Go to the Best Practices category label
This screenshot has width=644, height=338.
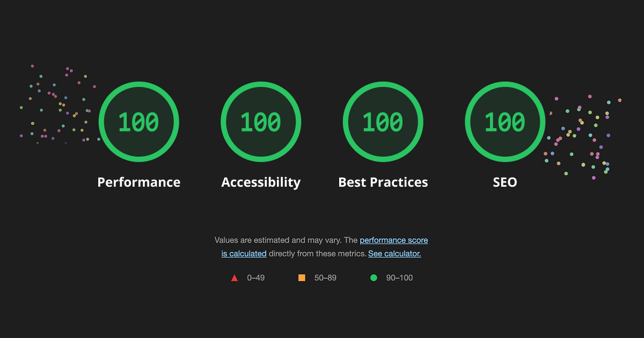pyautogui.click(x=383, y=182)
